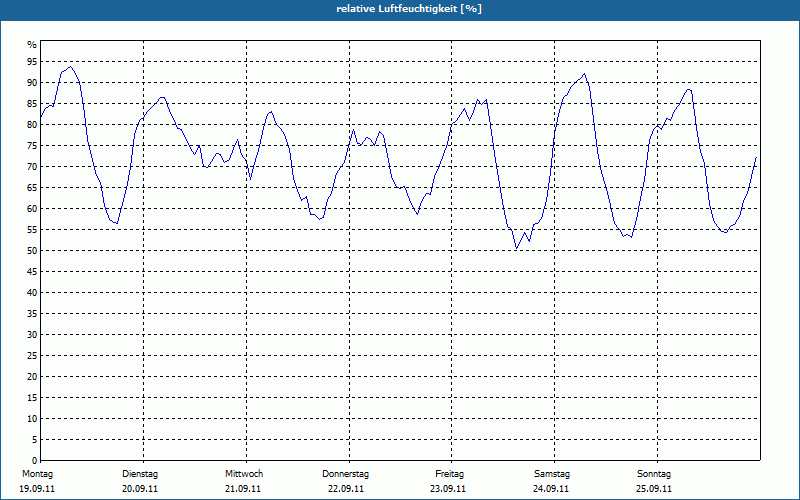The height and width of the screenshot is (500, 800).
Task: Click the y-axis value '90'
Action: tap(32, 83)
